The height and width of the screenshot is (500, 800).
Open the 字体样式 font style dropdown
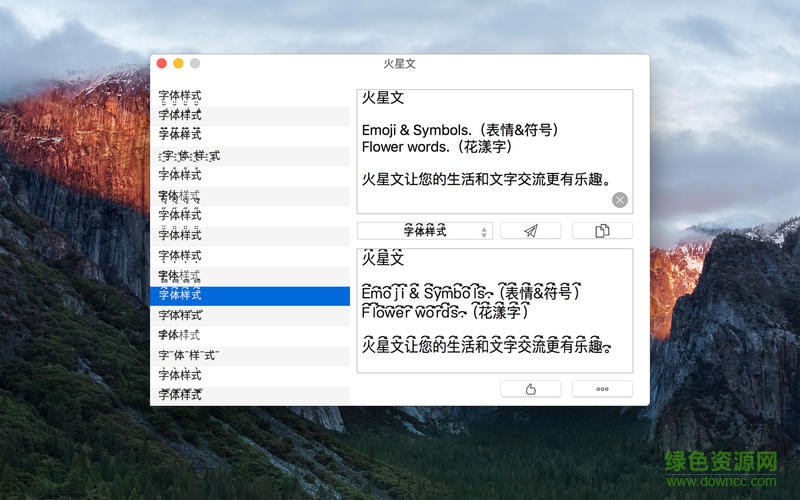[x=424, y=231]
